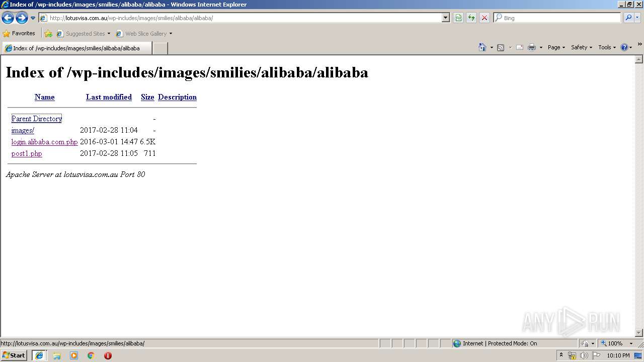Click the Print icon
Viewport: 644px width, 362px height.
coord(532,47)
